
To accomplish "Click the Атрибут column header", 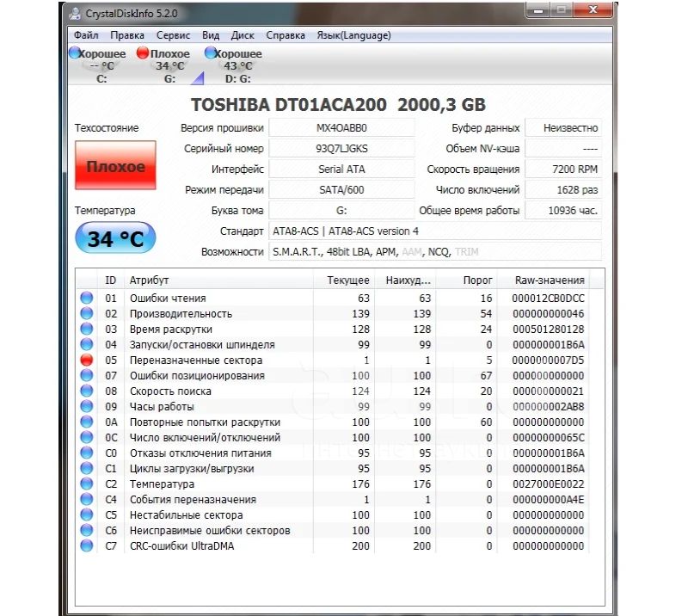I will coord(218,280).
